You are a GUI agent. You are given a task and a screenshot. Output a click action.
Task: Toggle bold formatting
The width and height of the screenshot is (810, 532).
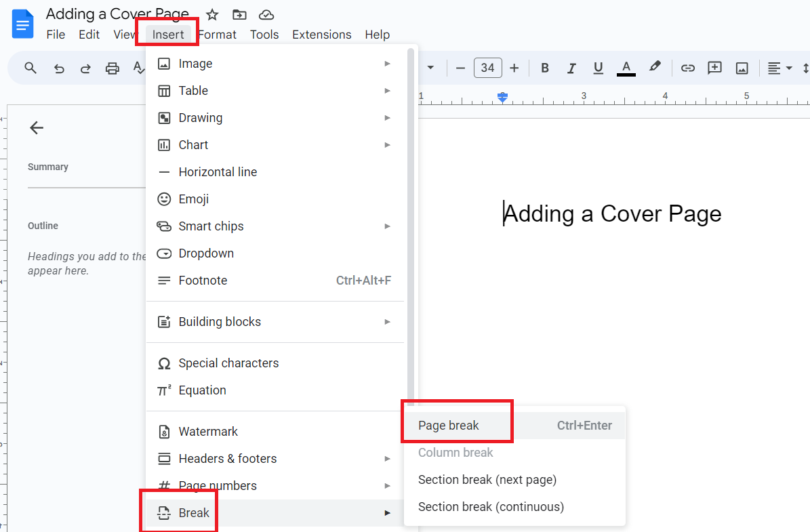click(544, 68)
